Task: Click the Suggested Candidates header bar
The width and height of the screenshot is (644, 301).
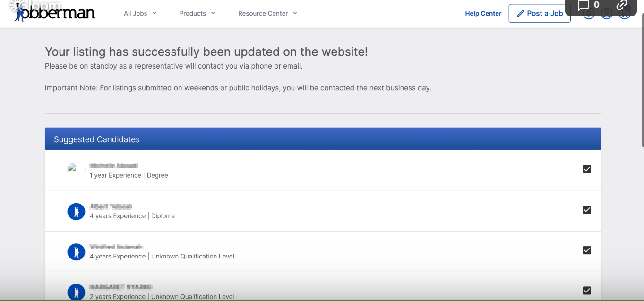Action: (323, 139)
